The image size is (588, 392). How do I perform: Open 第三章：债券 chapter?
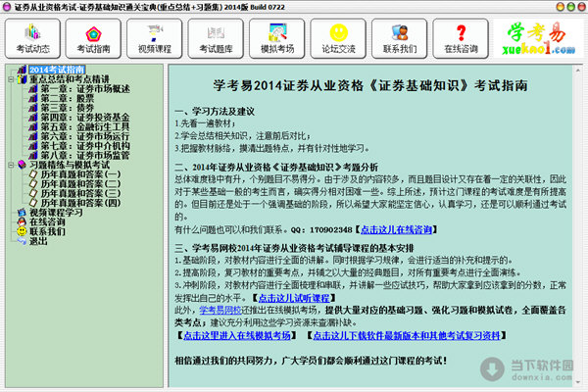click(x=67, y=108)
